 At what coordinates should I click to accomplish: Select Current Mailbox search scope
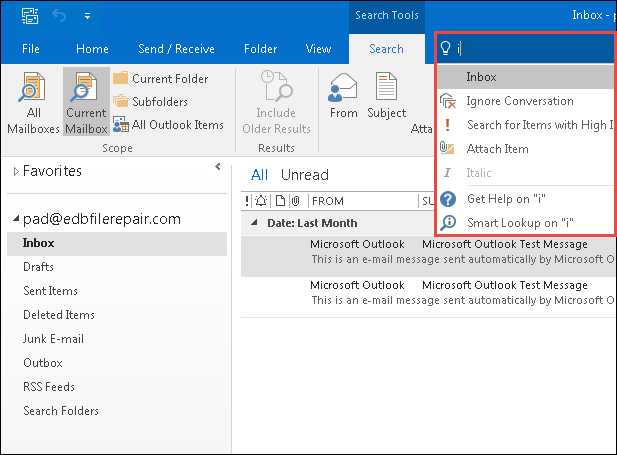(x=86, y=102)
